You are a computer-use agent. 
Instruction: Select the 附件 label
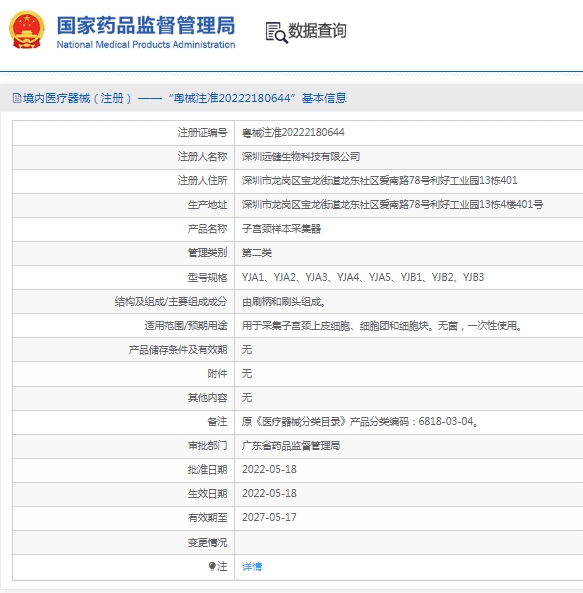click(217, 374)
